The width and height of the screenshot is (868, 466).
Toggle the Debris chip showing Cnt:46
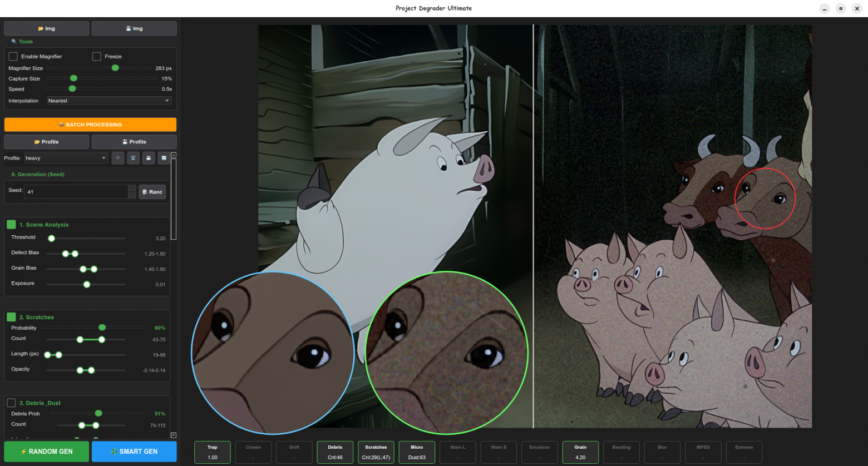click(335, 452)
